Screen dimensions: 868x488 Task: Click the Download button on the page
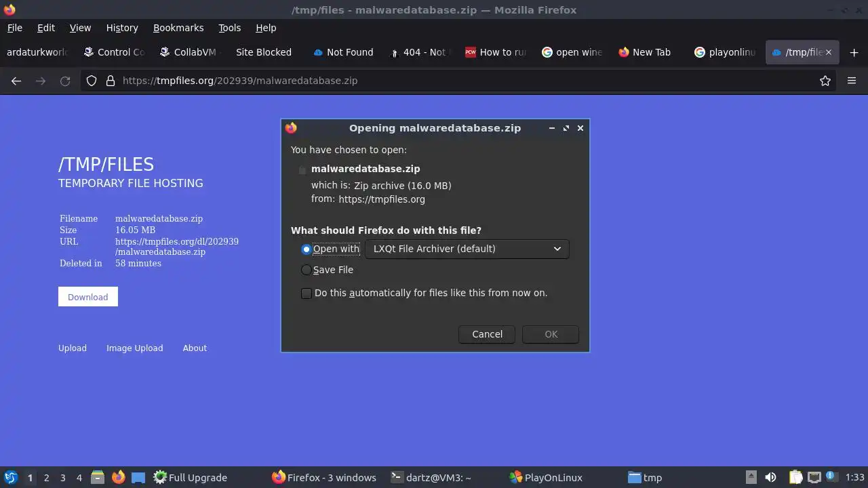click(88, 297)
